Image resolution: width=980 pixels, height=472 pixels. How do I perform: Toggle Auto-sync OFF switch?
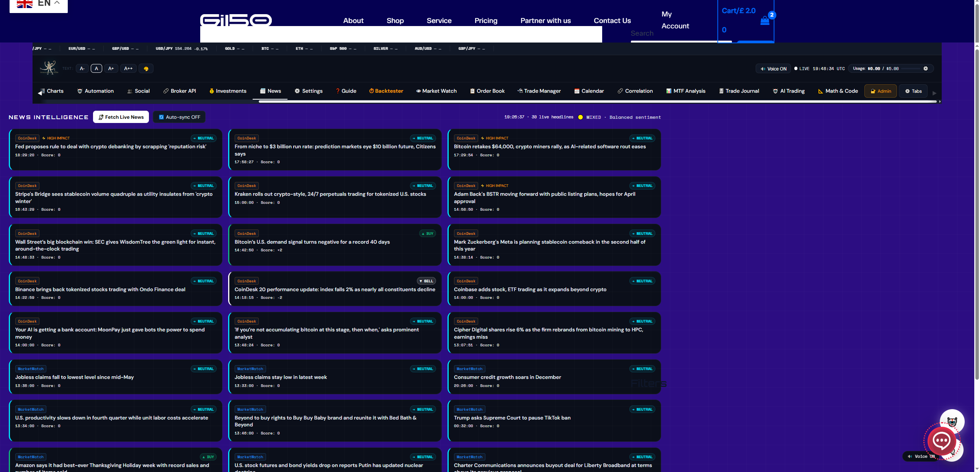tap(179, 117)
